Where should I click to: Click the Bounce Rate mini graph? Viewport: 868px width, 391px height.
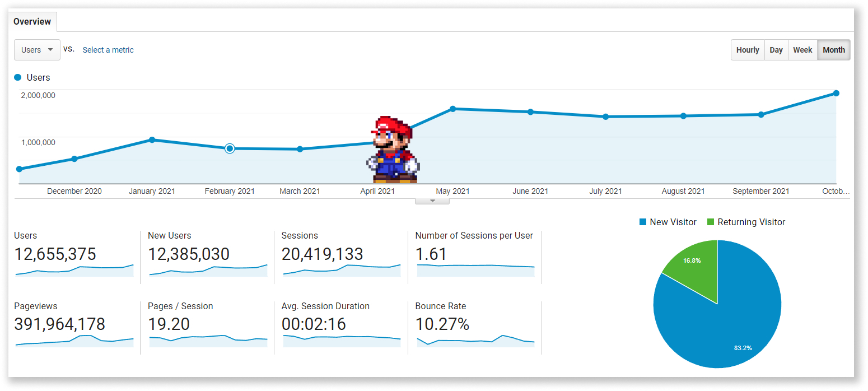point(474,341)
